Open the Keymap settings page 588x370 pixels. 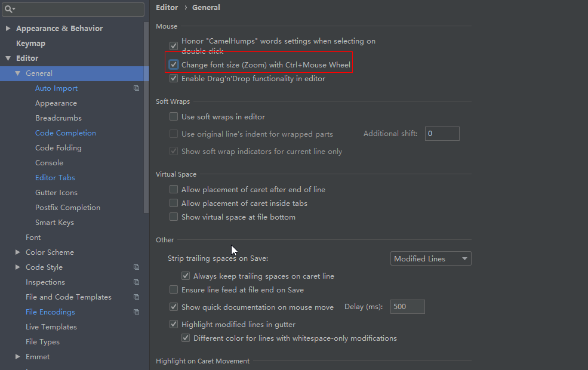point(30,44)
